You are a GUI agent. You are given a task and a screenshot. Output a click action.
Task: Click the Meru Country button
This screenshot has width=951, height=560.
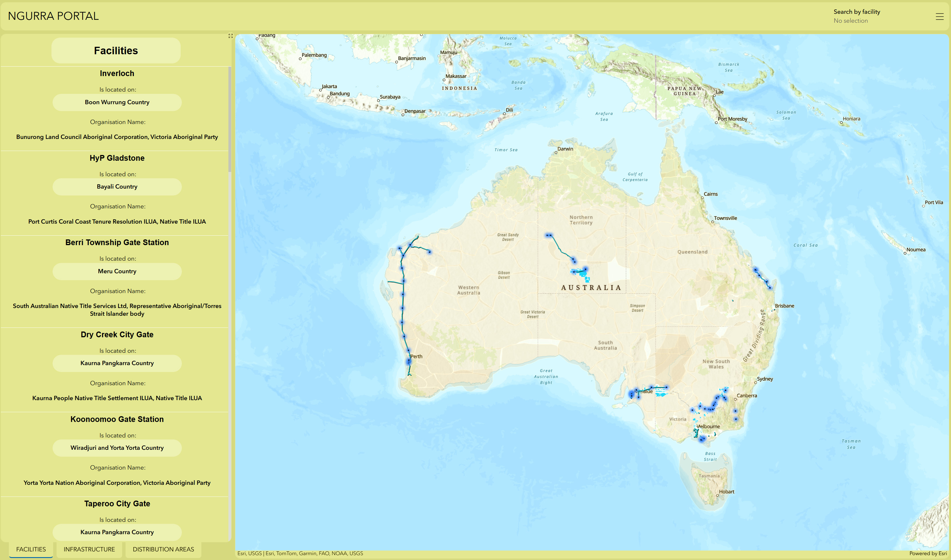(117, 271)
